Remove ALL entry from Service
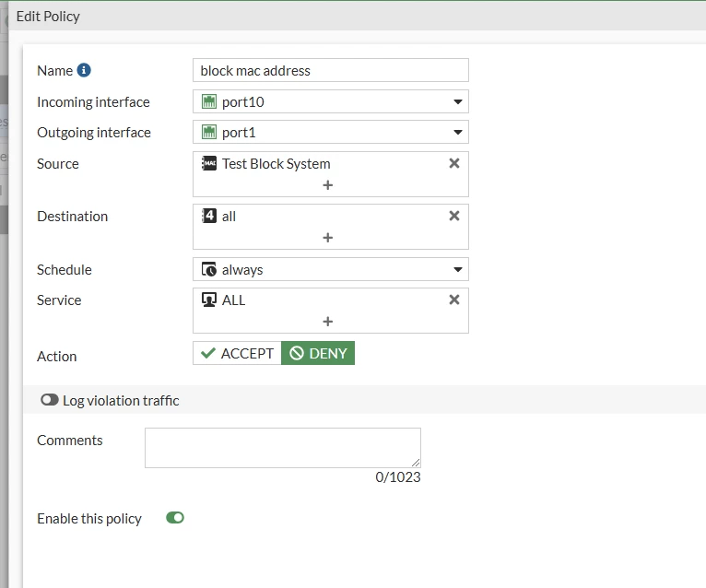Viewport: 706px width, 588px height. pyautogui.click(x=454, y=300)
